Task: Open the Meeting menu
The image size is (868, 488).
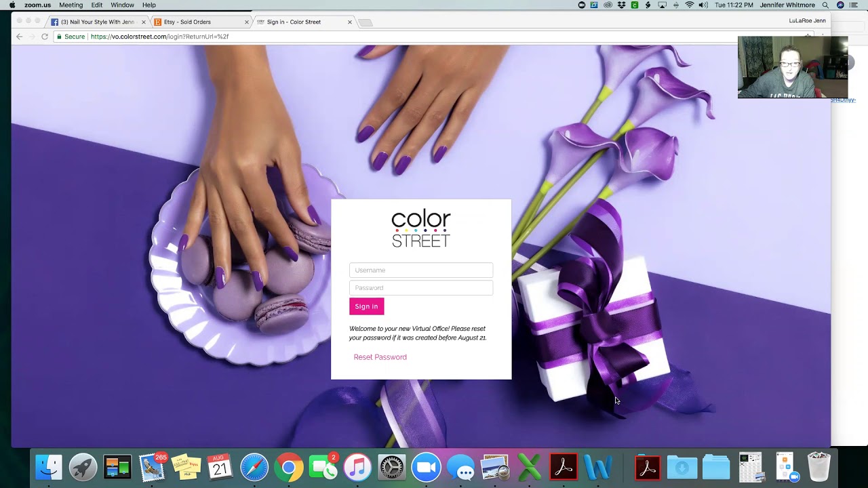Action: point(71,5)
